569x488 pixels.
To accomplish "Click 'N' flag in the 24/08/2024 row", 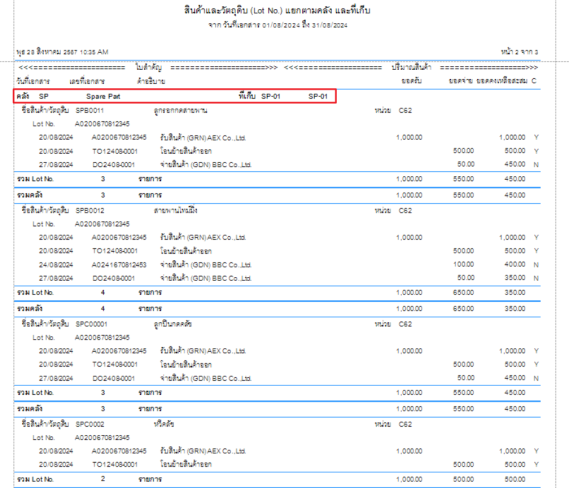I will point(536,265).
